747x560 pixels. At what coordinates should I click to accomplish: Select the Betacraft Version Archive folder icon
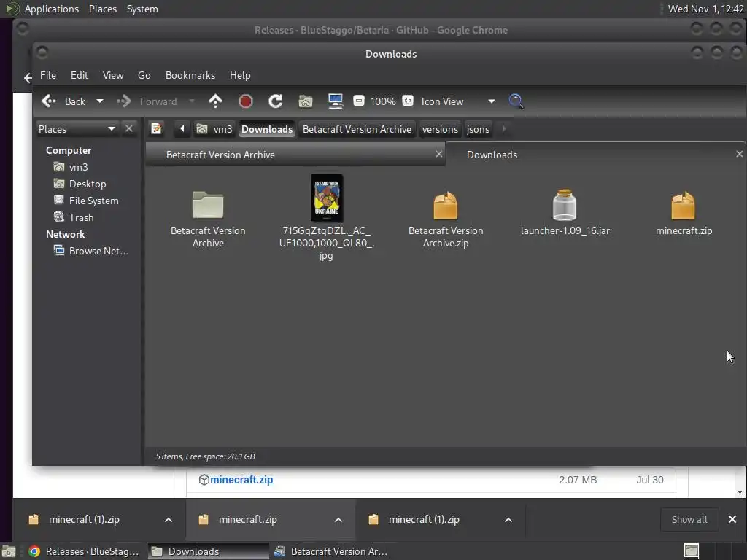pyautogui.click(x=208, y=205)
